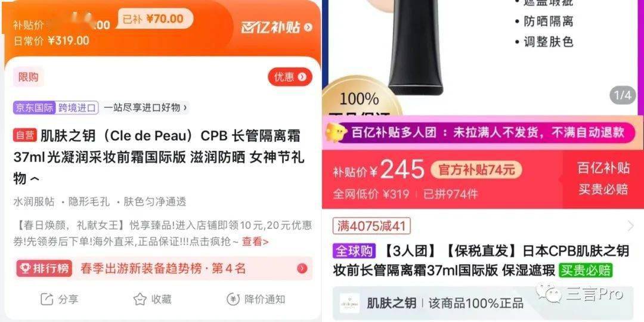
Task: Tap the chick mascot icon on group banner
Action: (336, 132)
